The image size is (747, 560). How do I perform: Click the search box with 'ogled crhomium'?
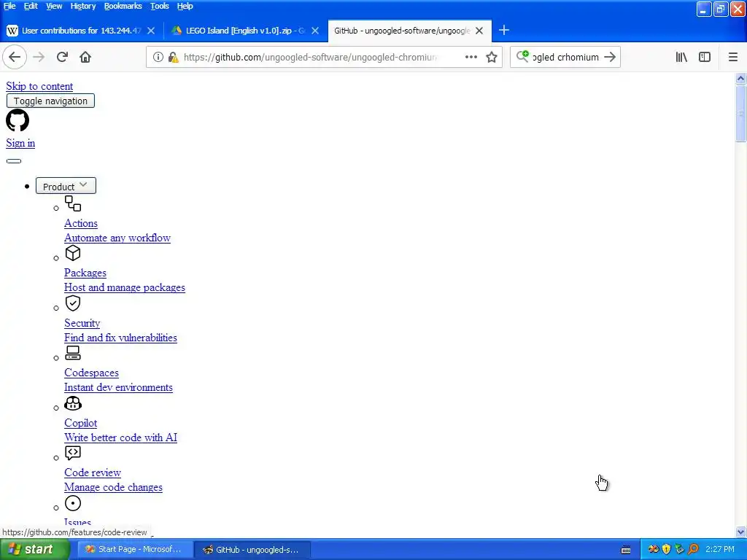(565, 57)
